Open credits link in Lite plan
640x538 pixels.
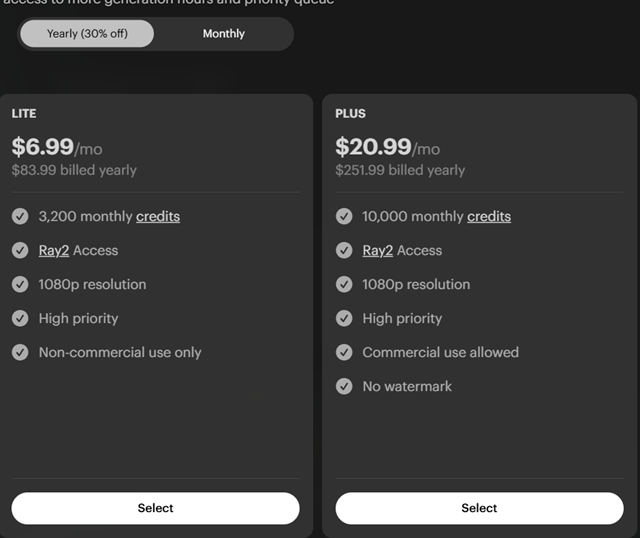[158, 216]
